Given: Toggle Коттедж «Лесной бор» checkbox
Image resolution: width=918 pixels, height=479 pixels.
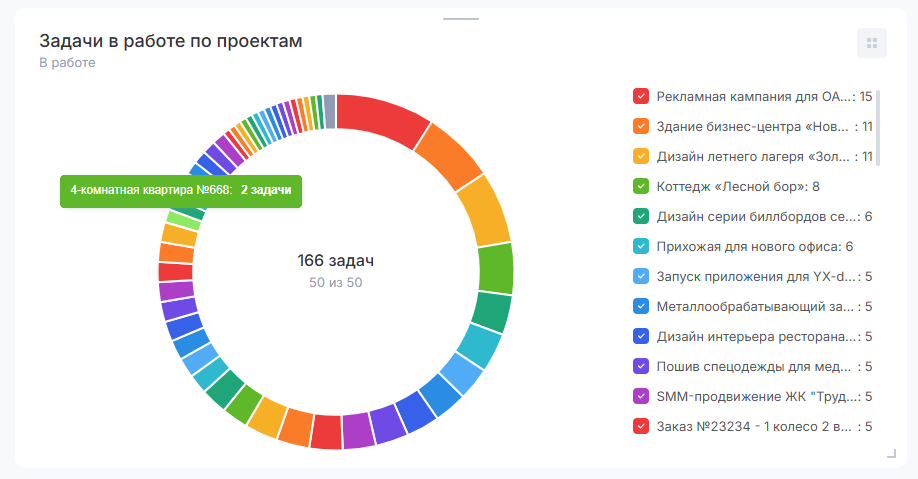Looking at the screenshot, I should [x=641, y=187].
